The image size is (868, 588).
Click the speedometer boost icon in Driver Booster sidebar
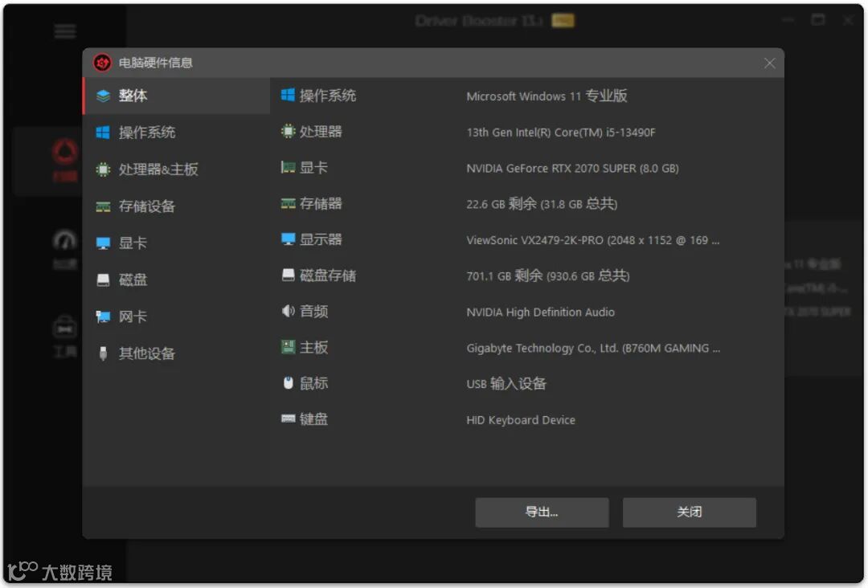tap(65, 241)
